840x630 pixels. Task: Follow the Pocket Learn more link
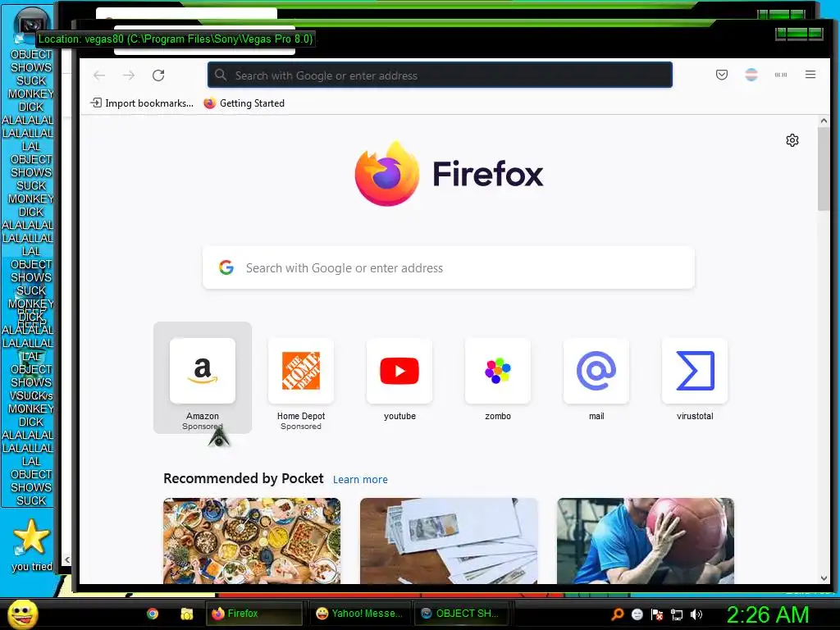tap(360, 479)
